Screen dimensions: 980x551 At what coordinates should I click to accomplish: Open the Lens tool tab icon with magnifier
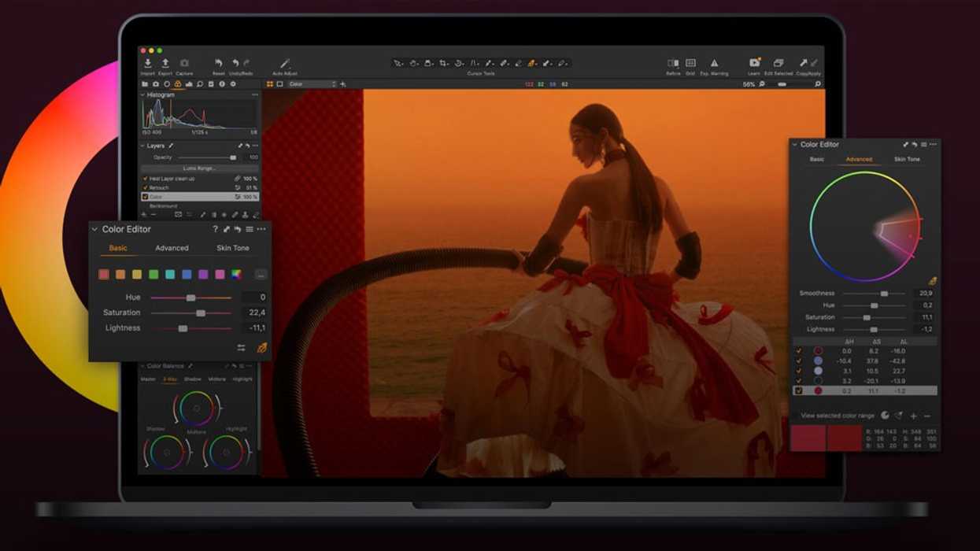[200, 84]
